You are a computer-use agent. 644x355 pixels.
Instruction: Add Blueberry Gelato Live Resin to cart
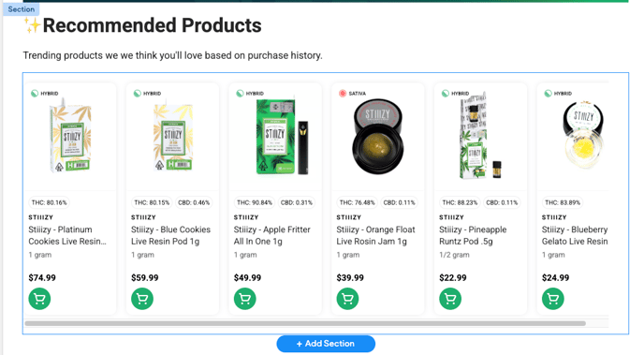(x=553, y=299)
